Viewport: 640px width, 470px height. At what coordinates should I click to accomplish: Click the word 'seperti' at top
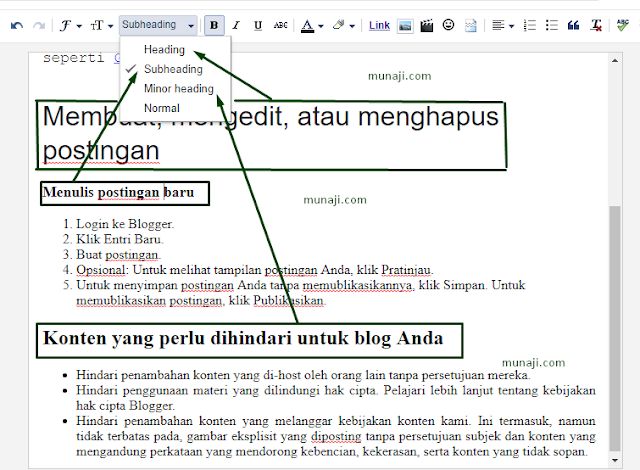pos(73,58)
